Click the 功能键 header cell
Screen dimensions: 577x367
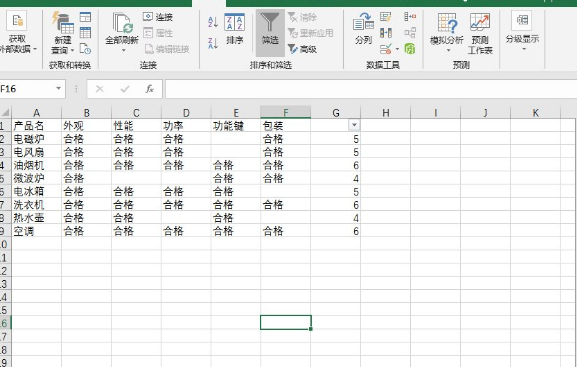236,126
